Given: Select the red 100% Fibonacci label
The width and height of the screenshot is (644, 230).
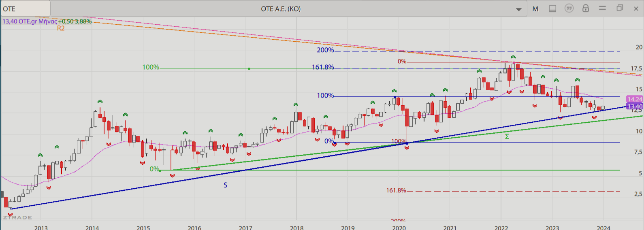Looking at the screenshot, I should (x=399, y=141).
